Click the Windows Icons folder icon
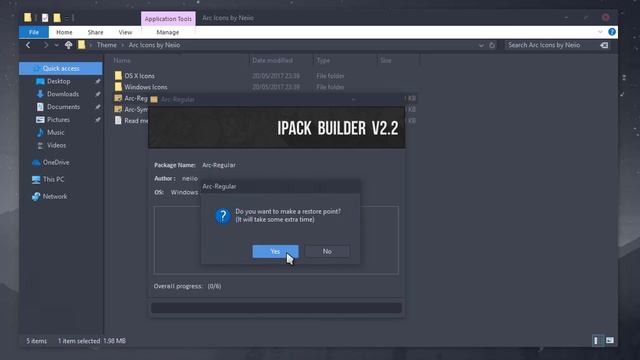This screenshot has height=360, width=640. click(x=118, y=87)
